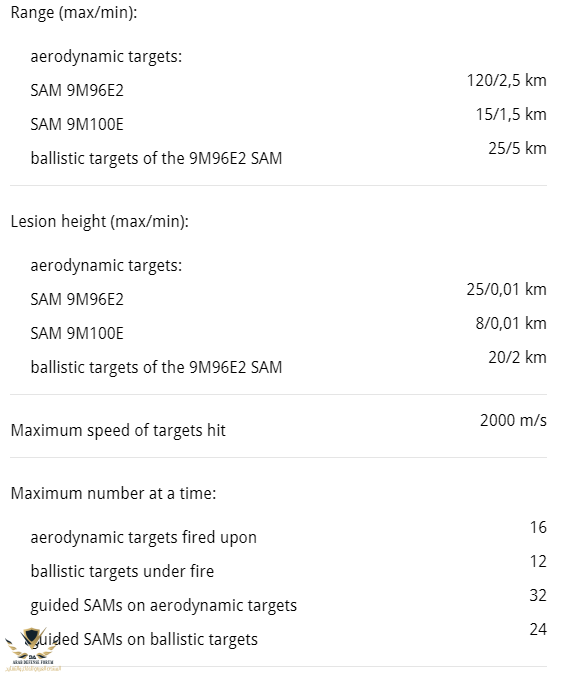Click the 'SAM 9M100E' label under Range

pos(77,124)
